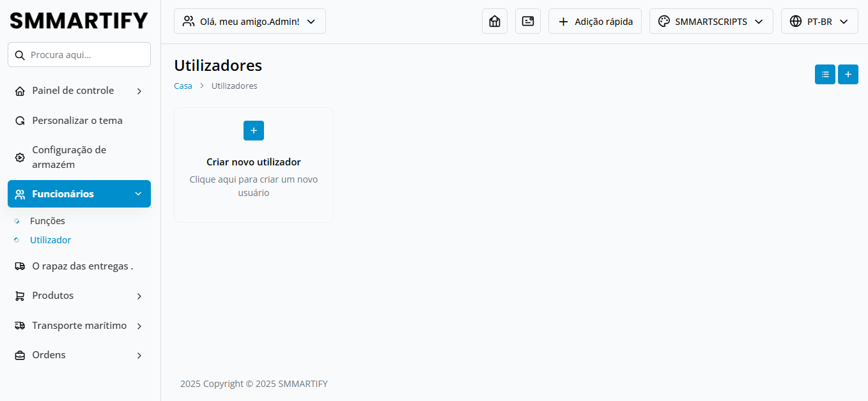Click the shopping cart Produtos icon
Screen dimensions: 868x401
(20, 296)
